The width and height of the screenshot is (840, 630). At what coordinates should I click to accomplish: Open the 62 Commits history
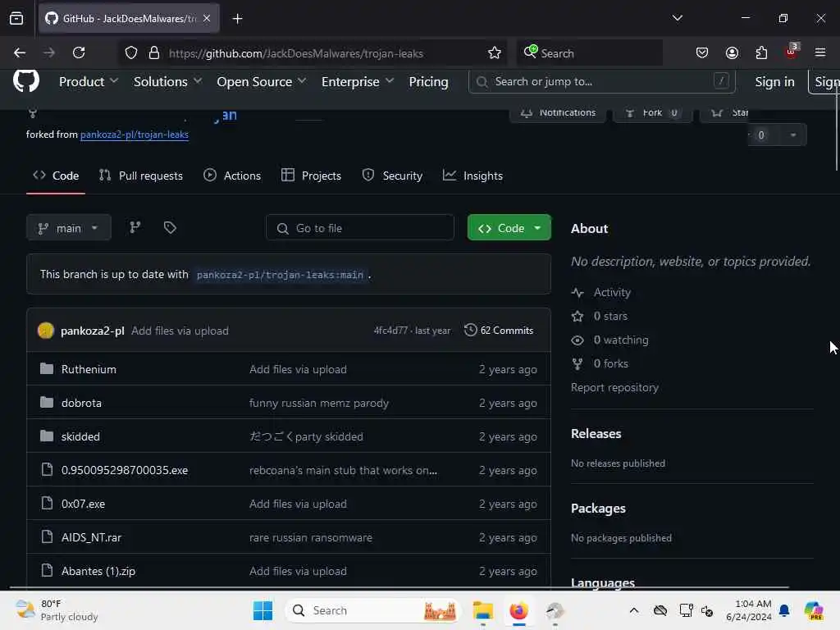coord(499,330)
